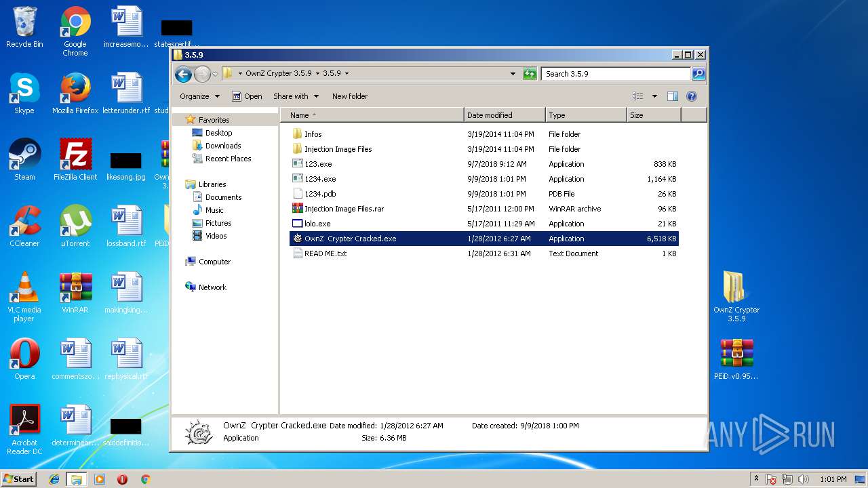The height and width of the screenshot is (488, 868).
Task: Open the µTorrent desktop shortcut
Action: coord(75,227)
